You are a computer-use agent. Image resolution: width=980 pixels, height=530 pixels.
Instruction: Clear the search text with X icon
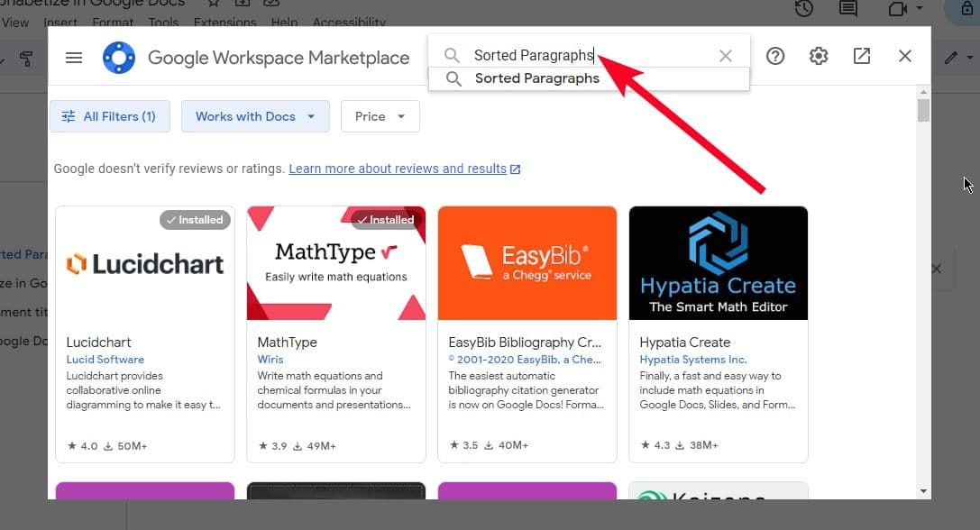(725, 56)
